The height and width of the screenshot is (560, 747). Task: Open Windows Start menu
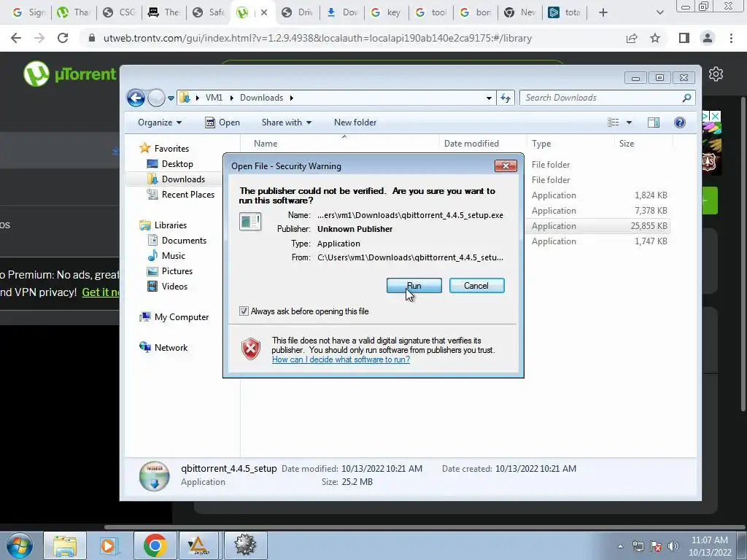point(20,545)
